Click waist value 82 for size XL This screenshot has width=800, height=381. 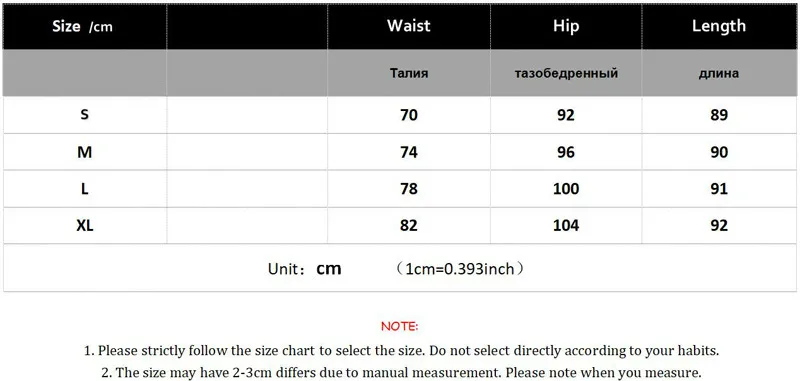point(409,225)
